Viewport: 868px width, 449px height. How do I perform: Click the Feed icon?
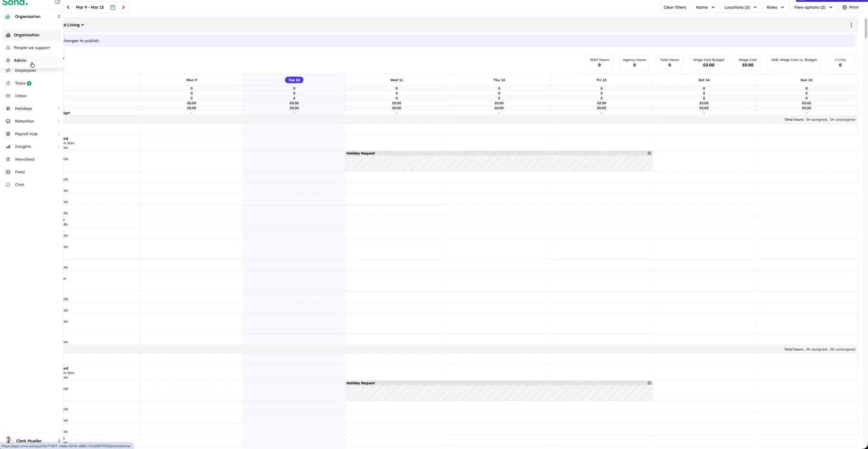pos(8,172)
